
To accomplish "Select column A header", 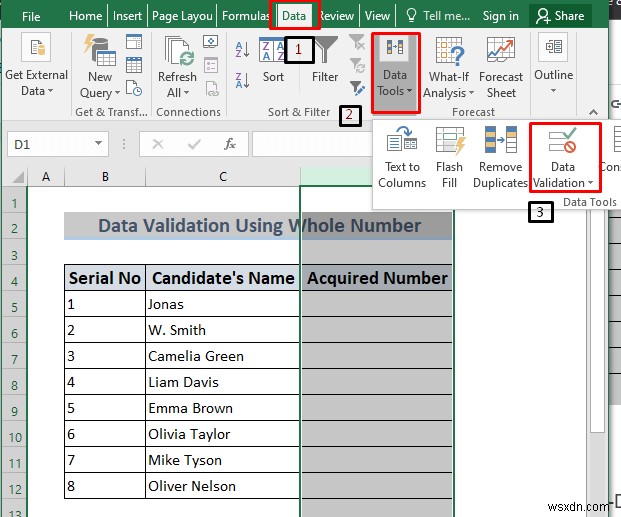I will (x=46, y=177).
